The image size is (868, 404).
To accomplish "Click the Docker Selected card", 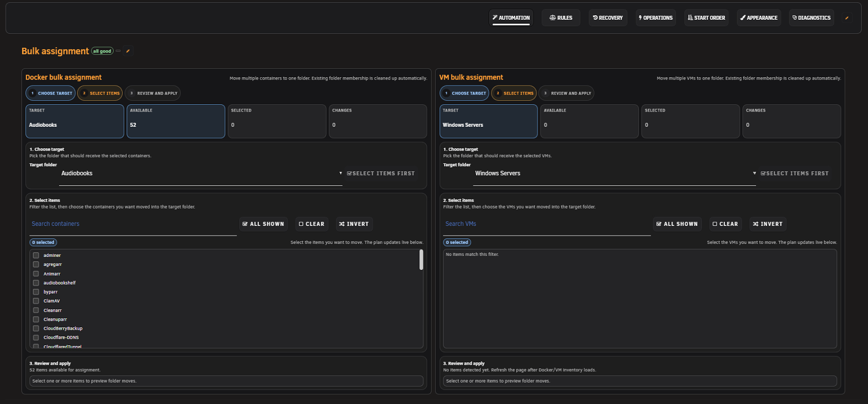I will coord(277,121).
